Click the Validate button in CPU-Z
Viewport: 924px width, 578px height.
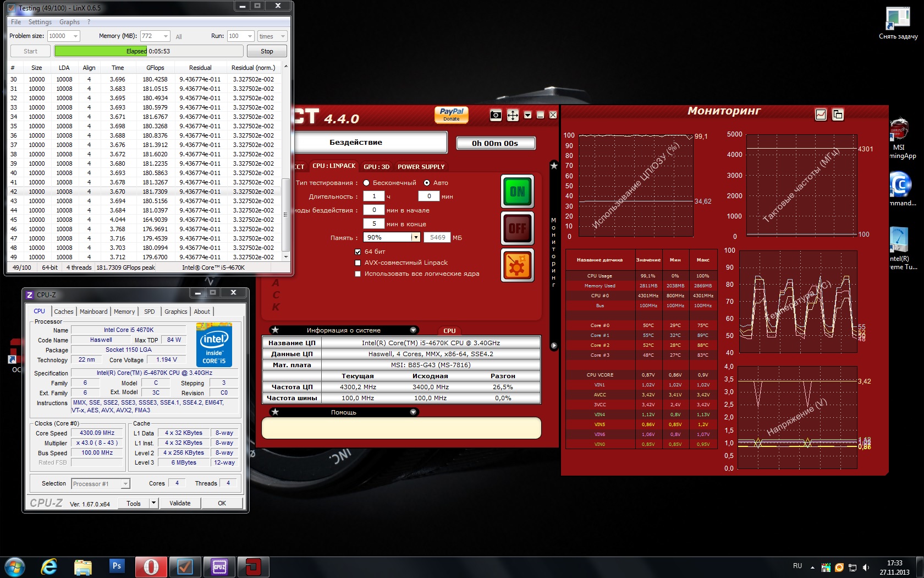pyautogui.click(x=180, y=503)
